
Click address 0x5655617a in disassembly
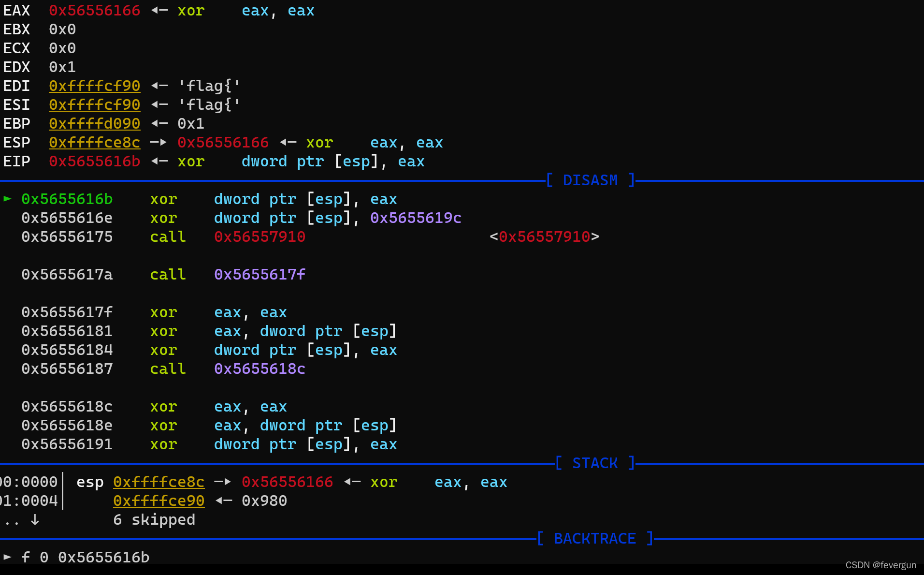click(x=67, y=275)
